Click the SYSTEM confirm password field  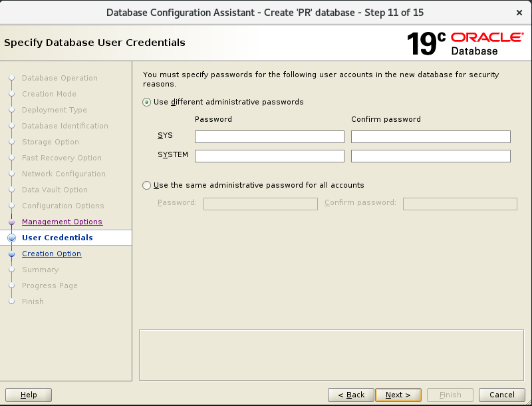pos(430,156)
